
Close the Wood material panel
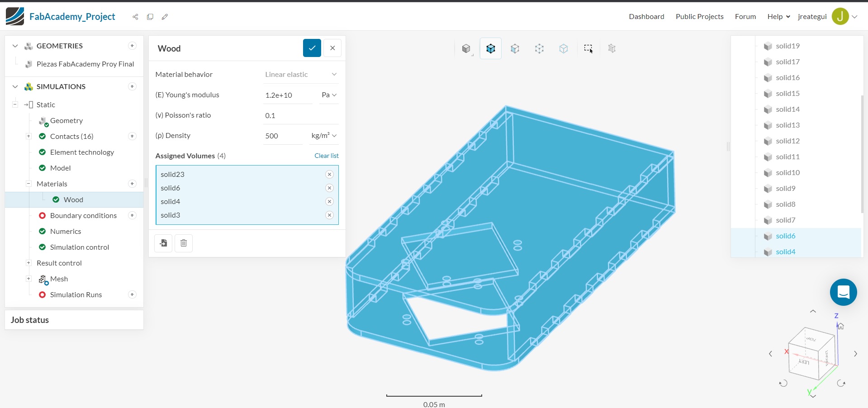click(332, 48)
